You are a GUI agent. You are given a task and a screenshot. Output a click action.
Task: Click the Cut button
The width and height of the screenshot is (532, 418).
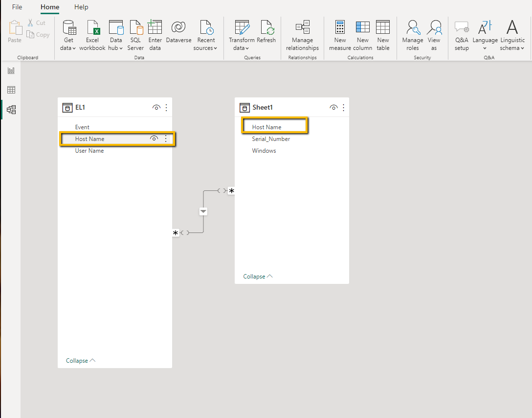(36, 23)
